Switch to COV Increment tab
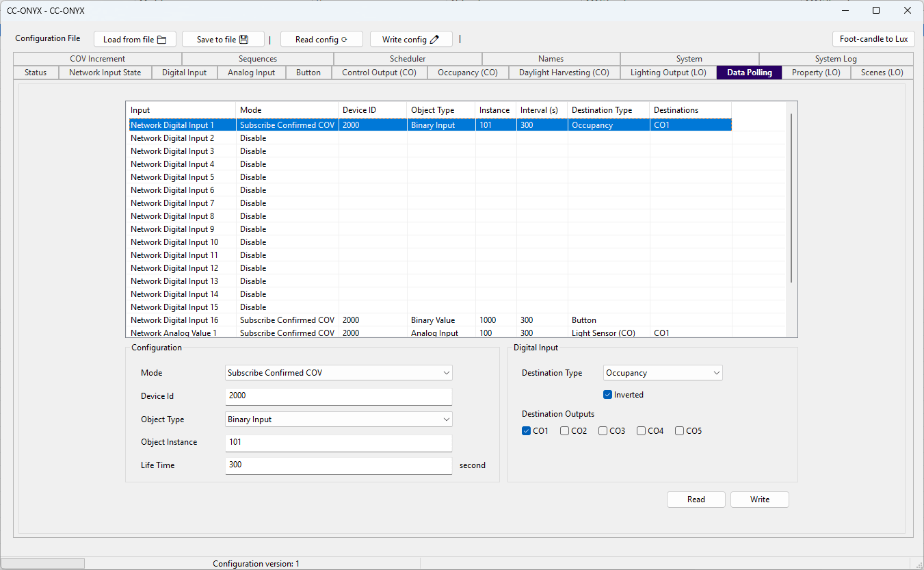The image size is (924, 570). pos(98,59)
